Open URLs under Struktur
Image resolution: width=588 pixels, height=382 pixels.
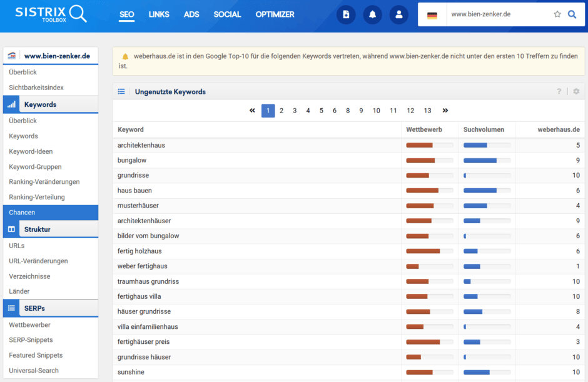click(16, 246)
